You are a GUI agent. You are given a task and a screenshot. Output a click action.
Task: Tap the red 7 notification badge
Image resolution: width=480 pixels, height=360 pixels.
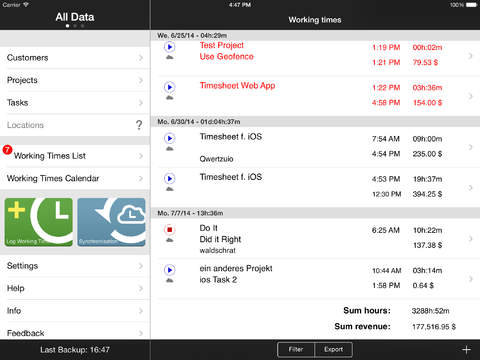point(7,150)
